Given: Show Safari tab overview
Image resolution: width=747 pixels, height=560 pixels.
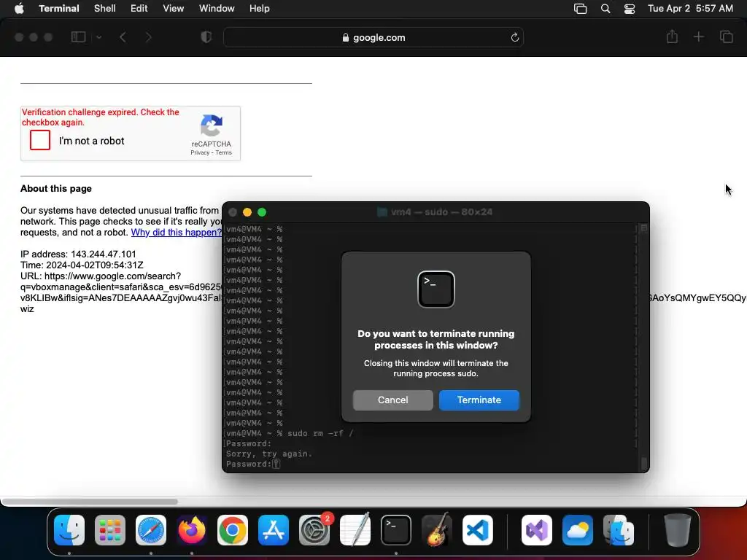Looking at the screenshot, I should [726, 36].
